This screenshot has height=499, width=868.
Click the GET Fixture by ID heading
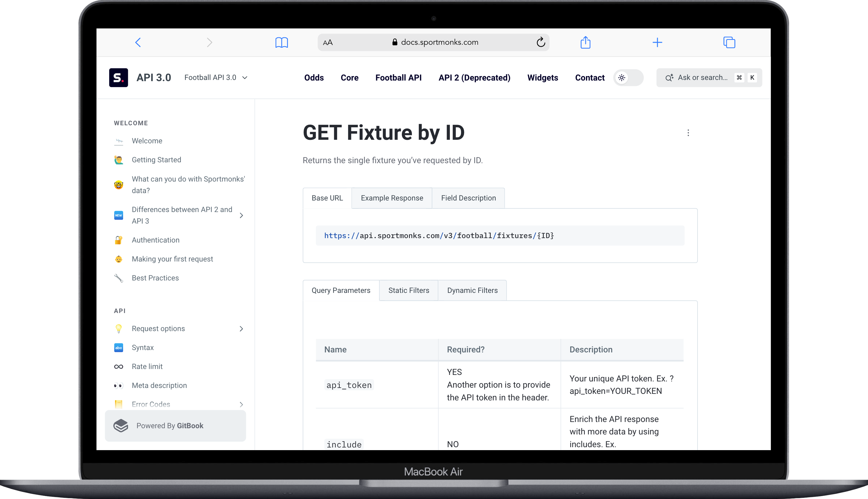(x=384, y=133)
